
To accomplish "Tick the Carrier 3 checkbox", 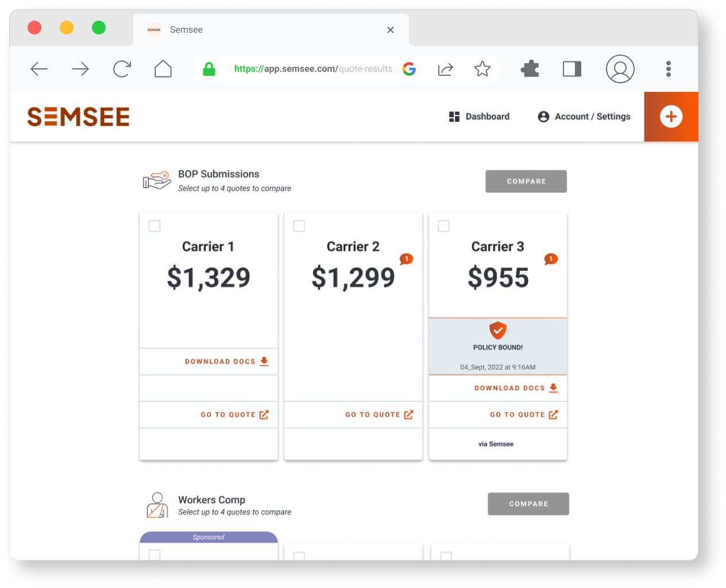I will point(443,226).
